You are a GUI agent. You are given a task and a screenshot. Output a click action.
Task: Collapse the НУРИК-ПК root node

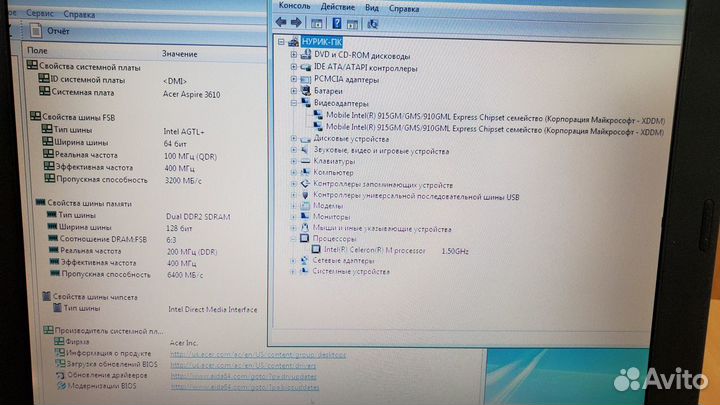tap(281, 42)
